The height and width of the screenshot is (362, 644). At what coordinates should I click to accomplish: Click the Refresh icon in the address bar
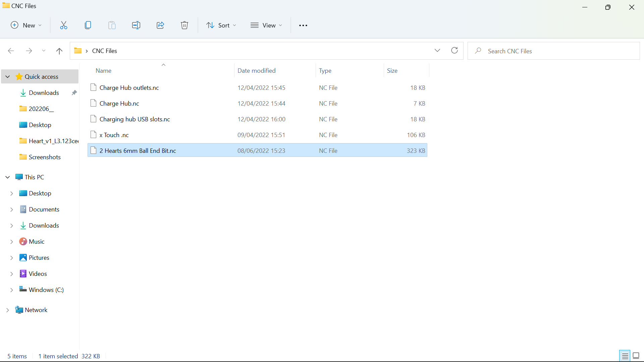454,50
